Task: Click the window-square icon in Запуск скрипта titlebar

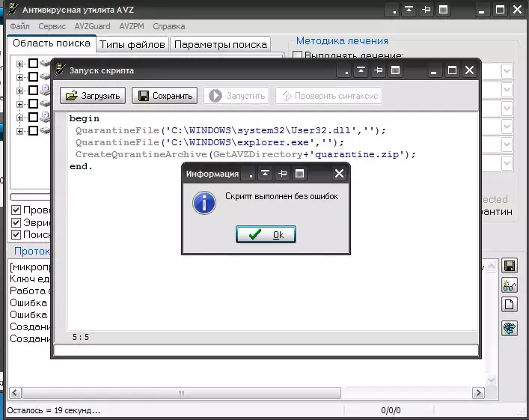Action: click(x=395, y=70)
